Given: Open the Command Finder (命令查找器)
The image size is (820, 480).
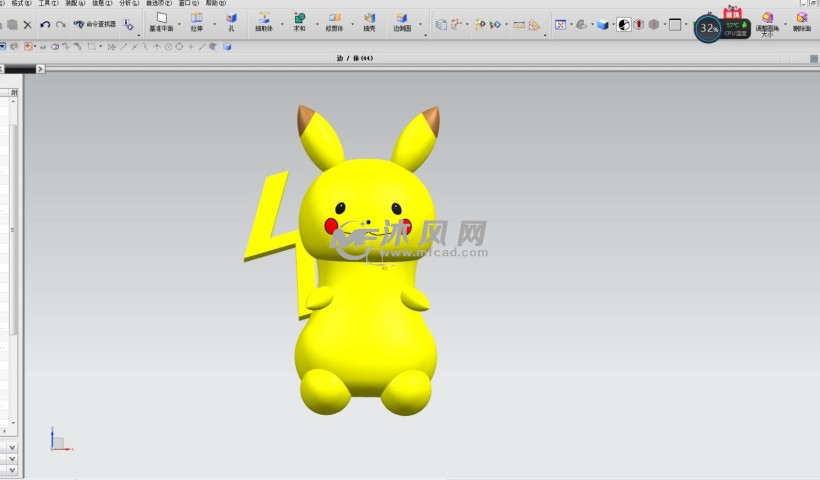Looking at the screenshot, I should 95,24.
